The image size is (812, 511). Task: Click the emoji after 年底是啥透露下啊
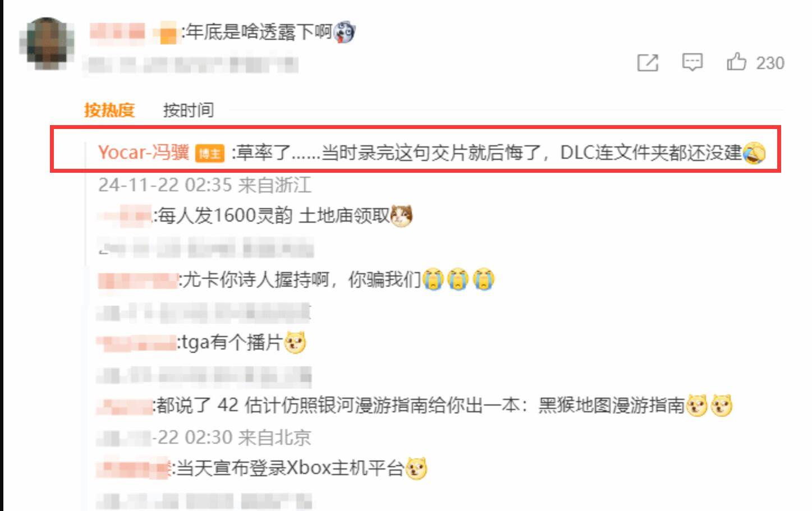click(344, 33)
